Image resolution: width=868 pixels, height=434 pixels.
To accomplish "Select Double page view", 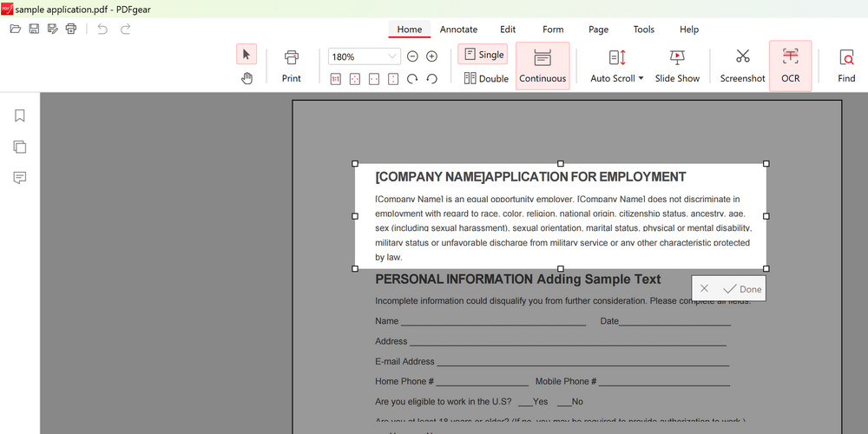I will click(x=485, y=79).
